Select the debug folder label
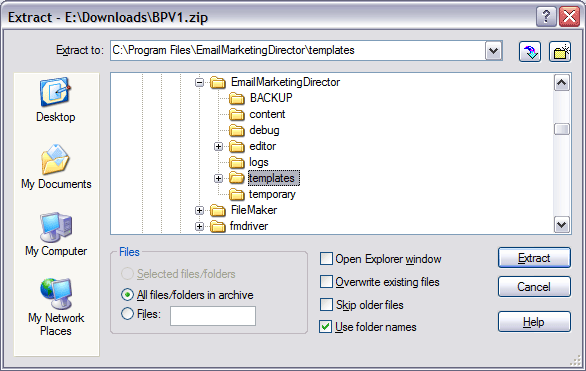The image size is (586, 371). (264, 130)
